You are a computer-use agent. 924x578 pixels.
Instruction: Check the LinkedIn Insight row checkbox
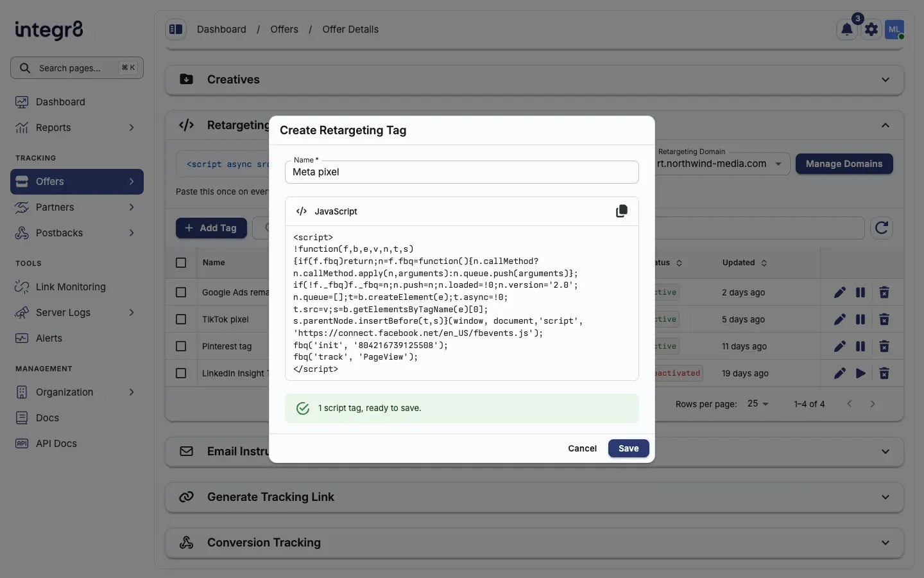coord(181,373)
